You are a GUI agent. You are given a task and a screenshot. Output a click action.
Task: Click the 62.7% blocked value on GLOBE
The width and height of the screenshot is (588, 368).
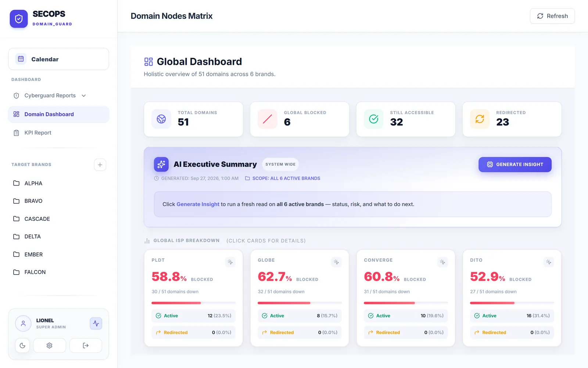click(x=275, y=277)
